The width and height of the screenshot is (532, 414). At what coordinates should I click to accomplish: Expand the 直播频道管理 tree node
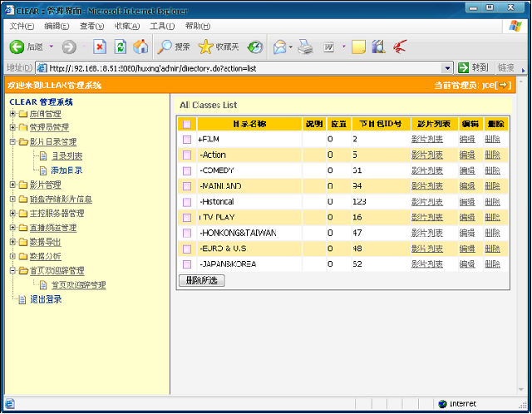click(12, 227)
